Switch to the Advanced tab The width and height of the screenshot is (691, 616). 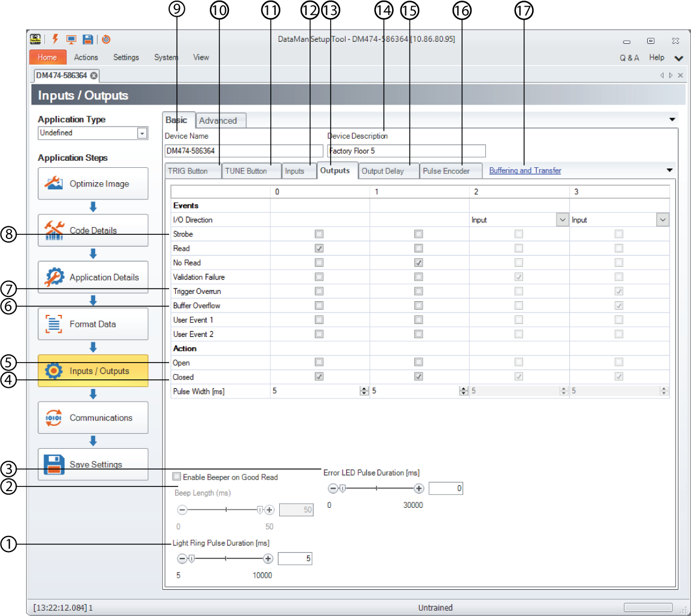click(218, 121)
